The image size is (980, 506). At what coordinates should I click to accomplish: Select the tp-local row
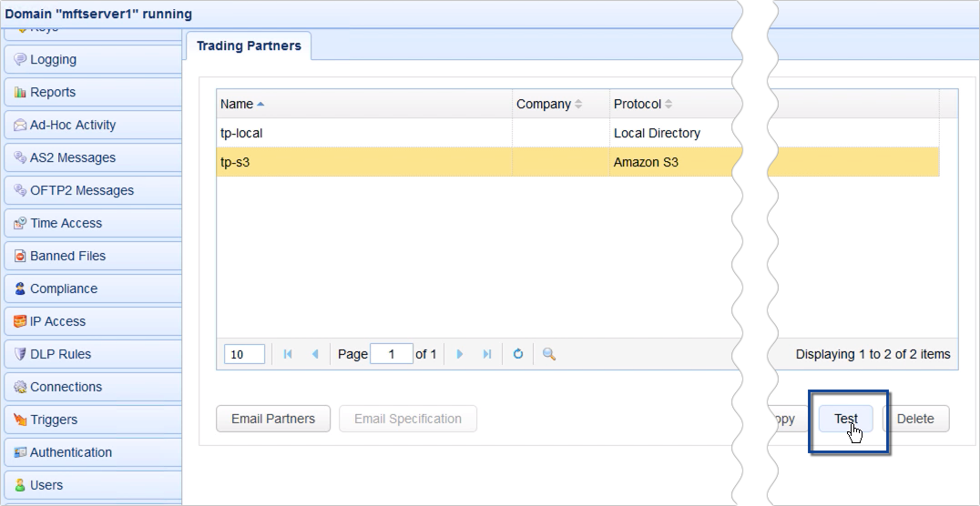pos(577,133)
